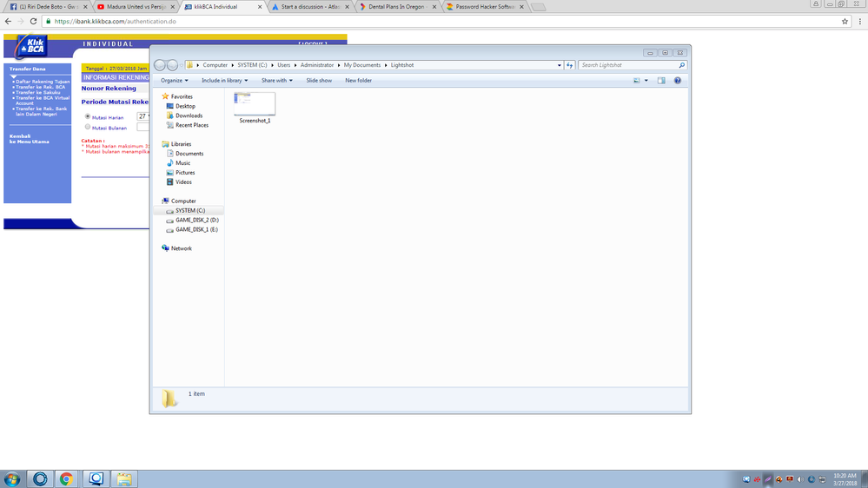Select the Screenshot_1 thumbnail file
The image size is (868, 488).
tap(255, 108)
